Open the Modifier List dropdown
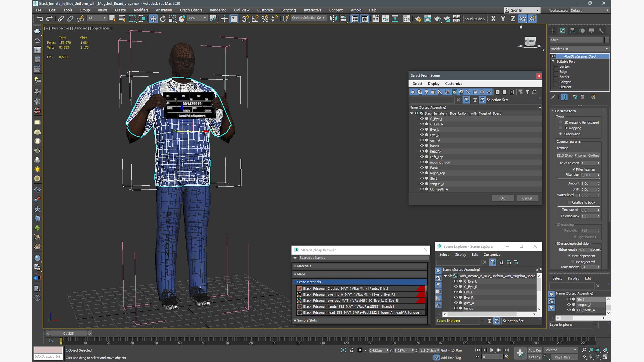Screen dimensions: 644x362 pyautogui.click(x=579, y=49)
